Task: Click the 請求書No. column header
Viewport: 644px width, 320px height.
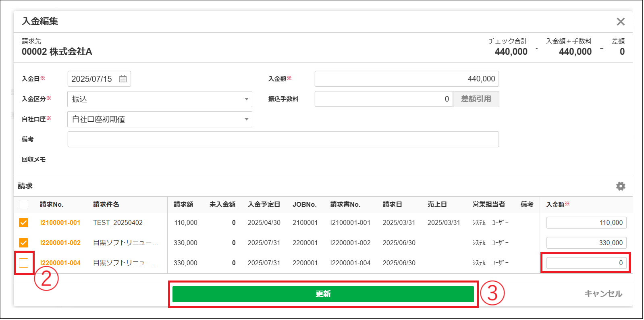Action: 345,204
